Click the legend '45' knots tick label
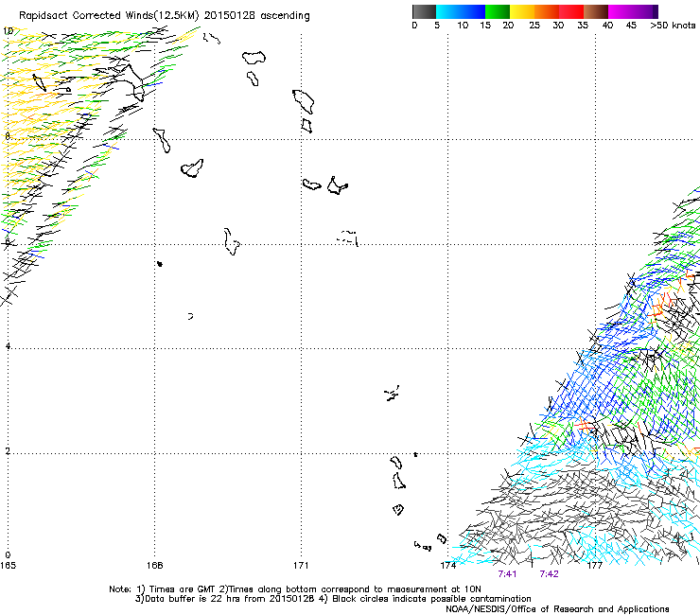 coord(631,26)
